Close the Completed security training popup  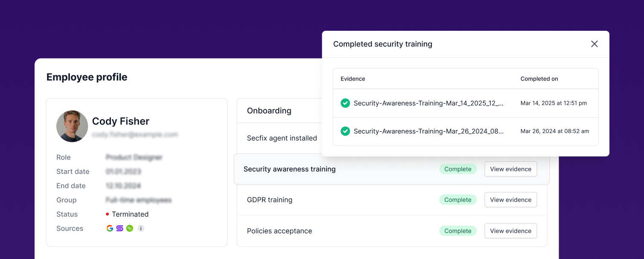[594, 44]
